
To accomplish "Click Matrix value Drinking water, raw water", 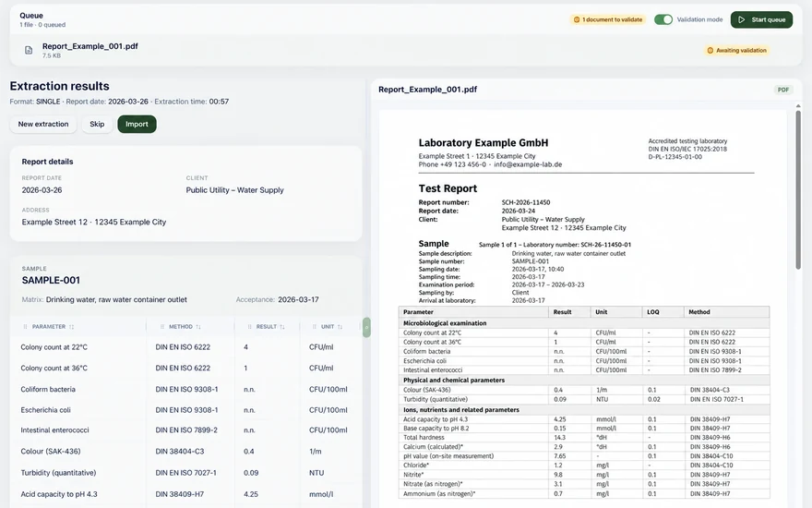I will point(116,299).
